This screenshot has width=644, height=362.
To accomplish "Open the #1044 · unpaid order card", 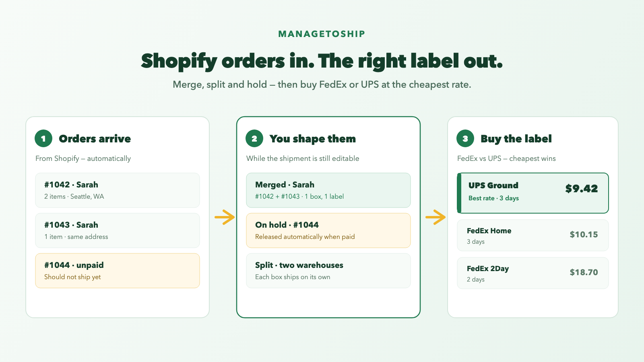I will pos(118,271).
